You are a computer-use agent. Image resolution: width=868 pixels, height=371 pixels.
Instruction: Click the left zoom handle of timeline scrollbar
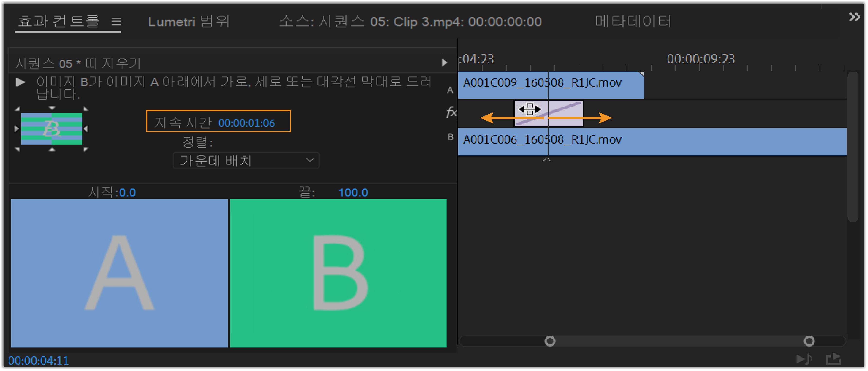point(550,341)
